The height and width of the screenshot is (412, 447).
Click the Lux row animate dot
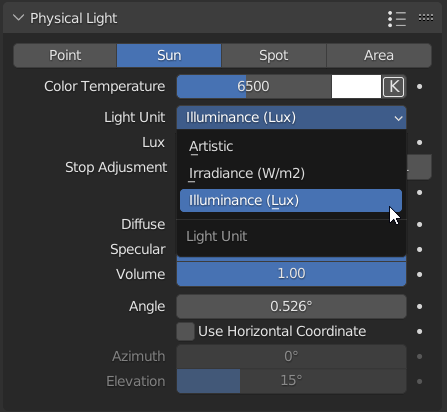point(420,143)
